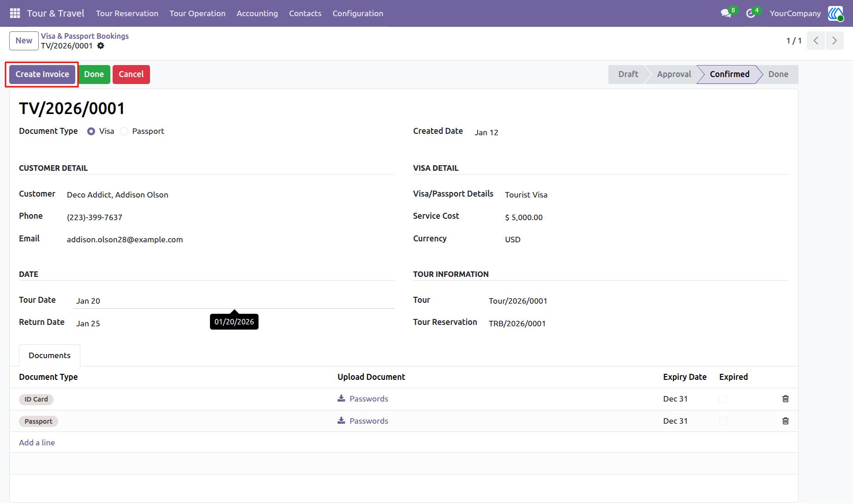
Task: Select the Draft status stage
Action: tap(628, 74)
